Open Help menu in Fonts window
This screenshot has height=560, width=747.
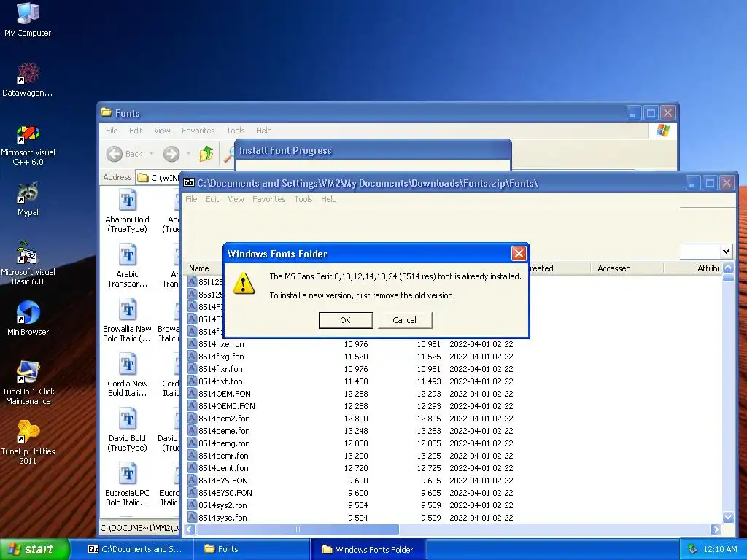(x=263, y=131)
